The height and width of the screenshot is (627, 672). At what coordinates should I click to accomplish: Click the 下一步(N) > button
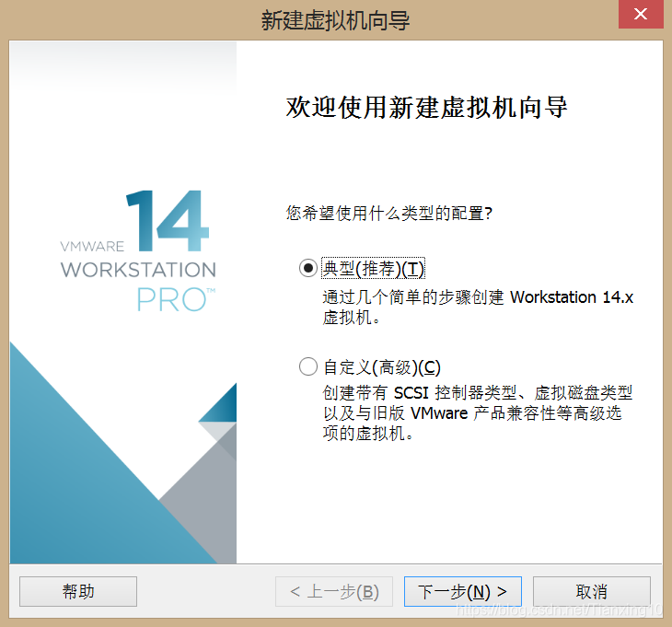(x=463, y=591)
